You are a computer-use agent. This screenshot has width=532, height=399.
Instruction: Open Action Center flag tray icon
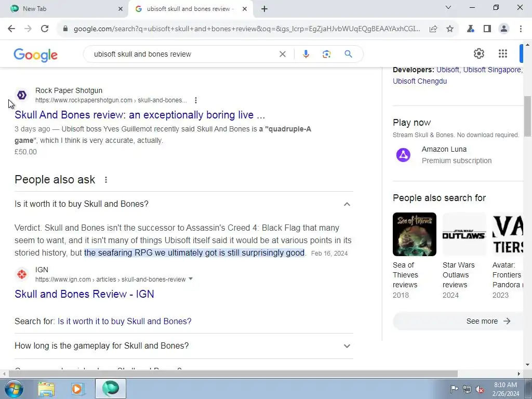454,389
